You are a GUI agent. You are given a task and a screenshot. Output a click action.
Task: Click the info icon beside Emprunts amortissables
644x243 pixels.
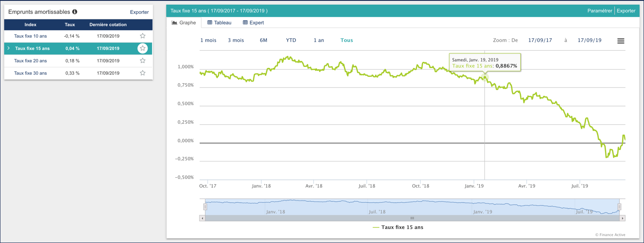pos(75,12)
